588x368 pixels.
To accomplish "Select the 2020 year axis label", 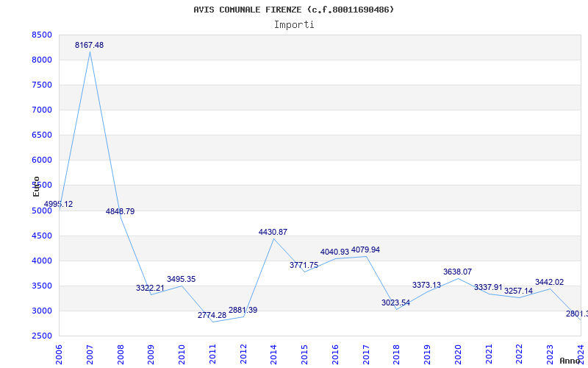I will 458,354.
